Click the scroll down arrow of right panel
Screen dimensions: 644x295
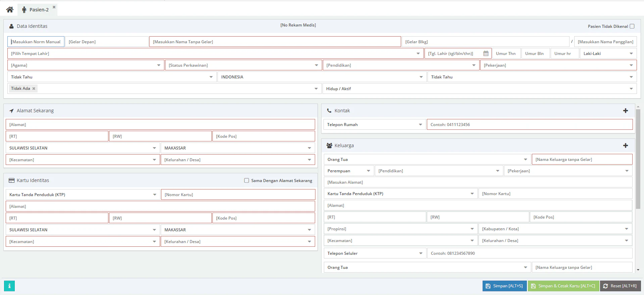point(638,270)
